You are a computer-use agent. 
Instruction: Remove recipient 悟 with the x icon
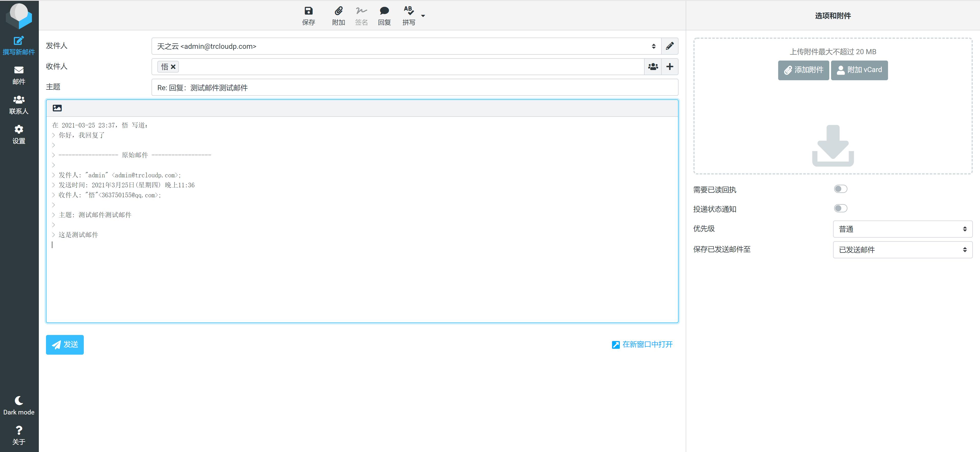point(173,67)
